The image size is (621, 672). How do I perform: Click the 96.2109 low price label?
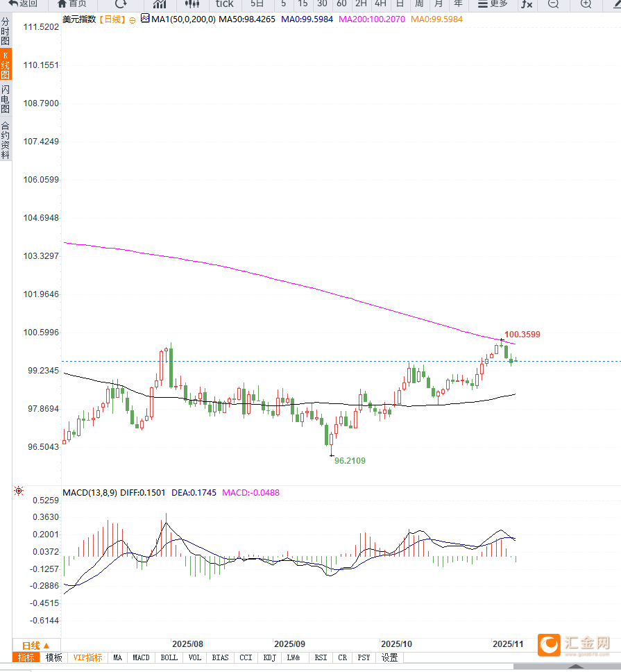pos(350,461)
